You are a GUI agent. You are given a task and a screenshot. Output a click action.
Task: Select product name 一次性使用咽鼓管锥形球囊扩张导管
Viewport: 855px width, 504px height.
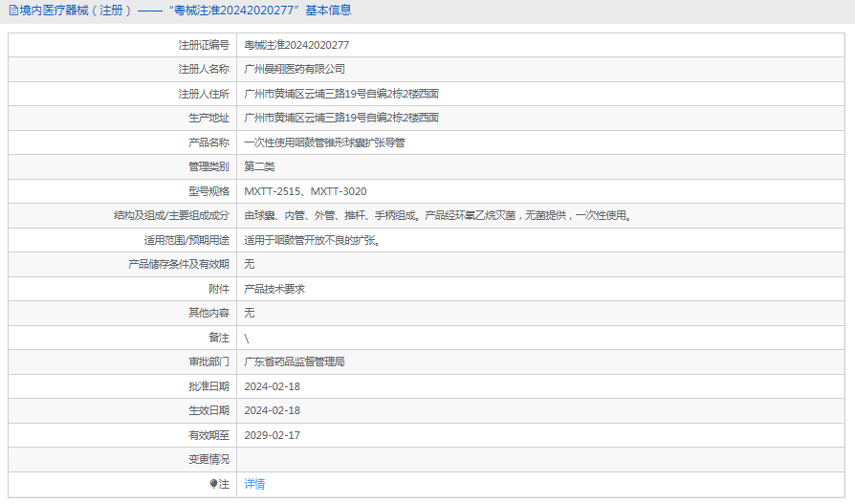point(324,142)
